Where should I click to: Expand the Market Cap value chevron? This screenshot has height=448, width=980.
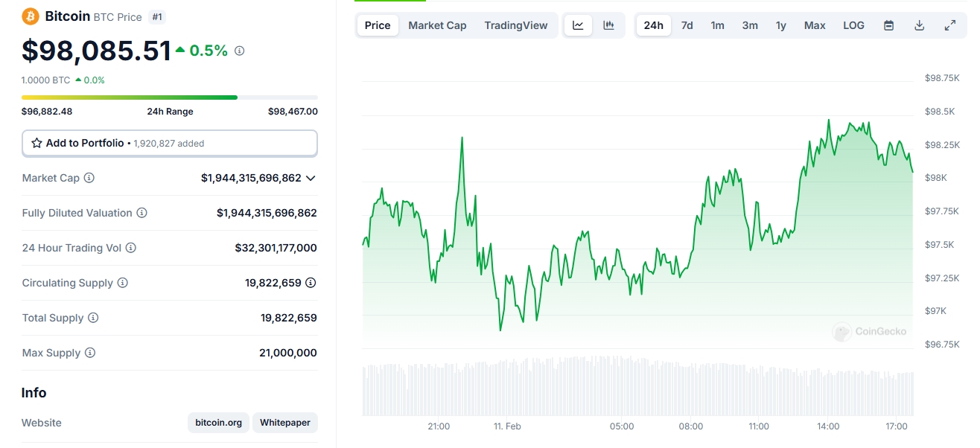[311, 178]
